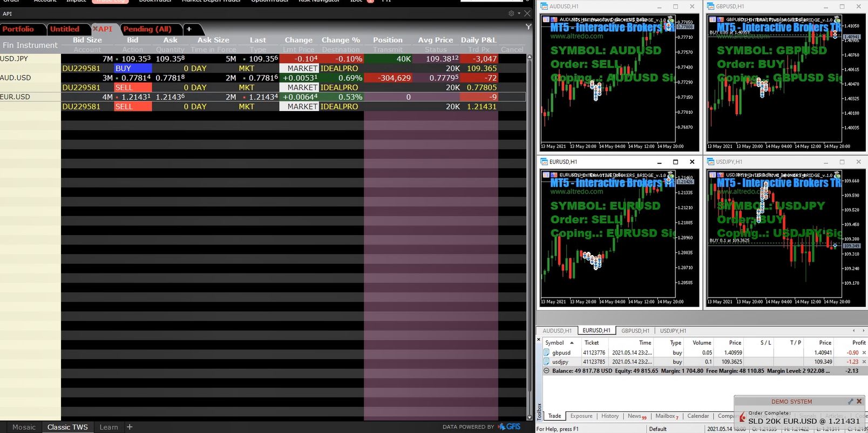Viewport: 868px width, 433px height.
Task: Switch to the Untitled tab
Action: point(65,29)
